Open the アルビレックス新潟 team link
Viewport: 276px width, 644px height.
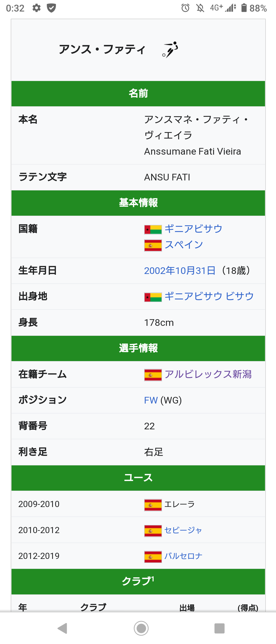tap(208, 374)
